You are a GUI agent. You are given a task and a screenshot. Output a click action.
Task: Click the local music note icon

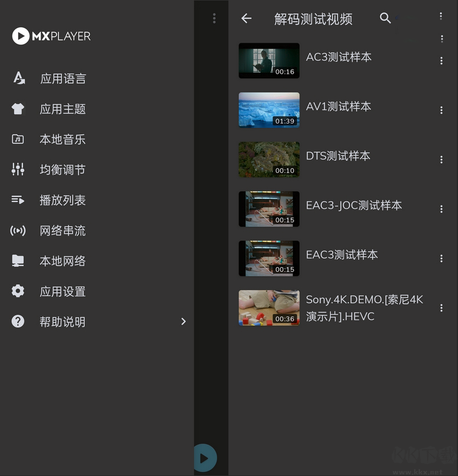click(x=18, y=139)
